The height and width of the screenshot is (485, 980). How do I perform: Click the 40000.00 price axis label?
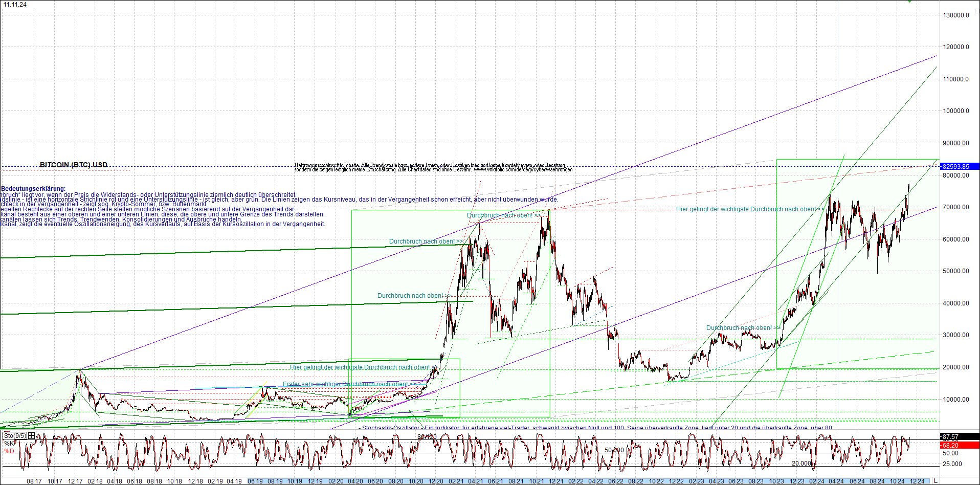click(x=956, y=303)
